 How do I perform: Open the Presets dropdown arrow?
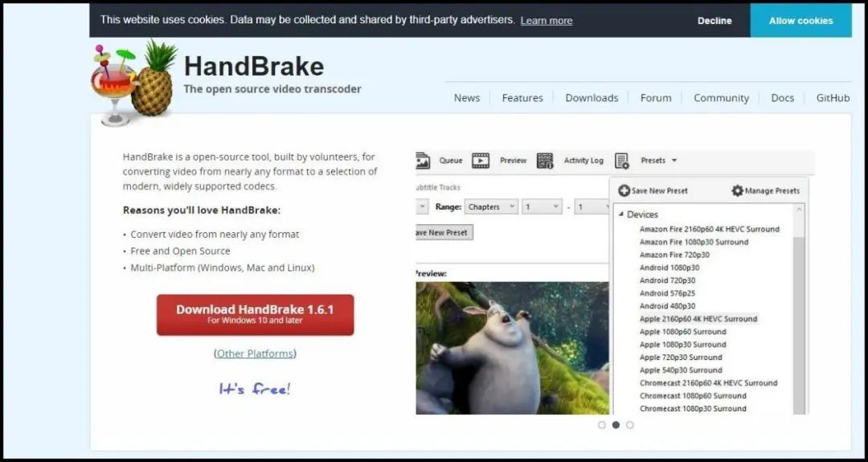pyautogui.click(x=674, y=161)
